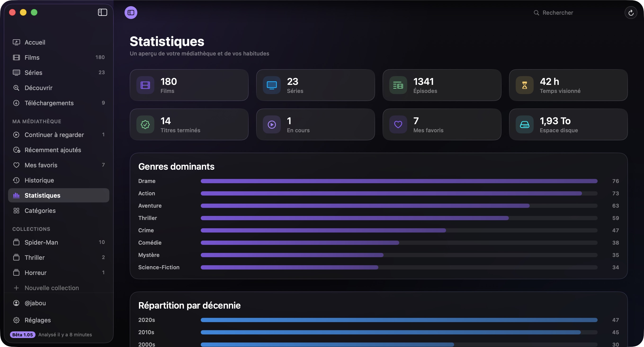Click the Crime count 47
The image size is (644, 347).
coord(616,230)
